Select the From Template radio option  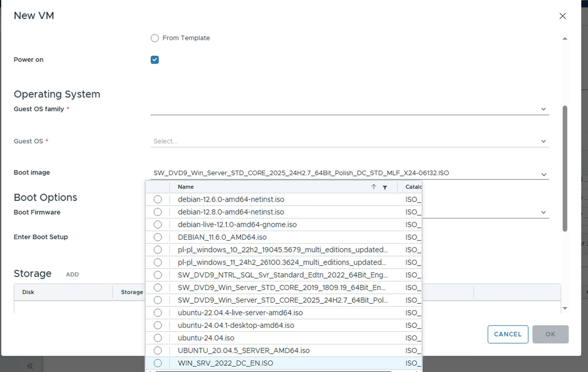pyautogui.click(x=155, y=38)
